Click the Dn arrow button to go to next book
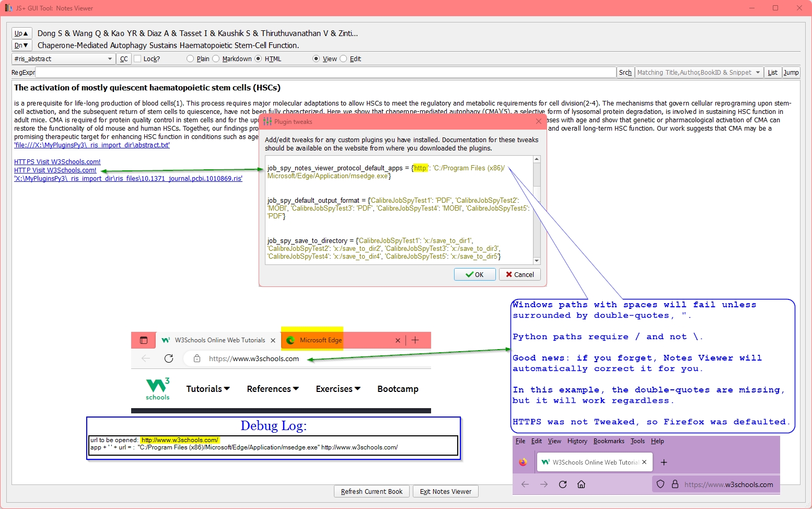The image size is (812, 509). click(x=21, y=45)
